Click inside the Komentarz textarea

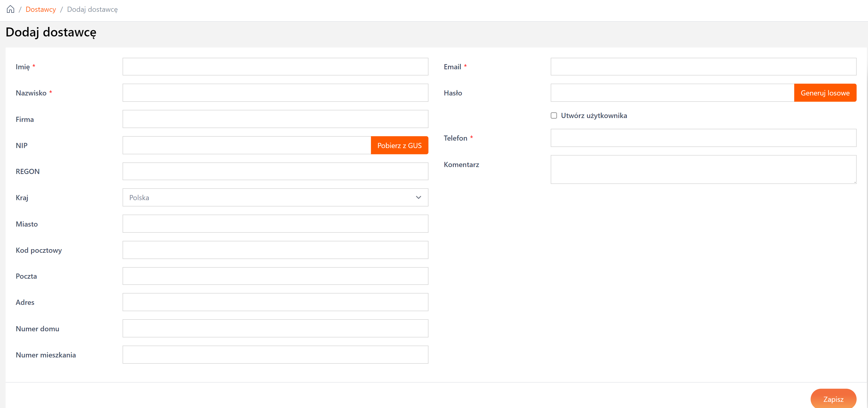pyautogui.click(x=703, y=169)
